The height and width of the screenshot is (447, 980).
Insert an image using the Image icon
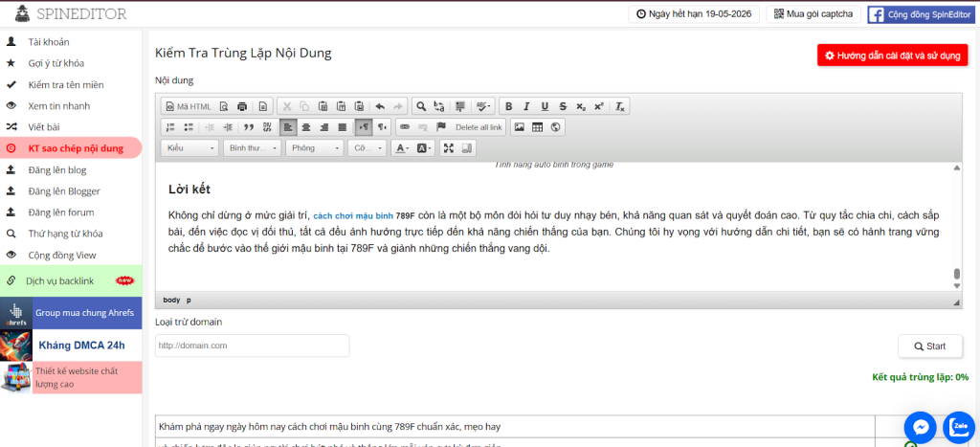[x=519, y=126]
